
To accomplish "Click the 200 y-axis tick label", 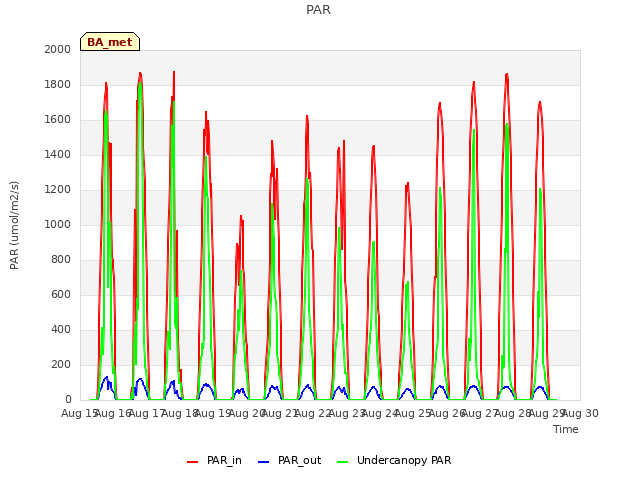I will pos(61,364).
